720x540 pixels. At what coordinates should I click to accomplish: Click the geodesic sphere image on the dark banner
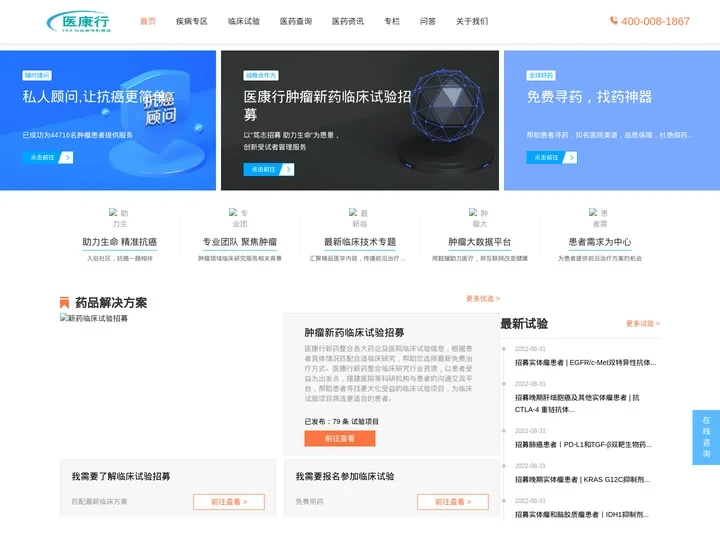446,106
